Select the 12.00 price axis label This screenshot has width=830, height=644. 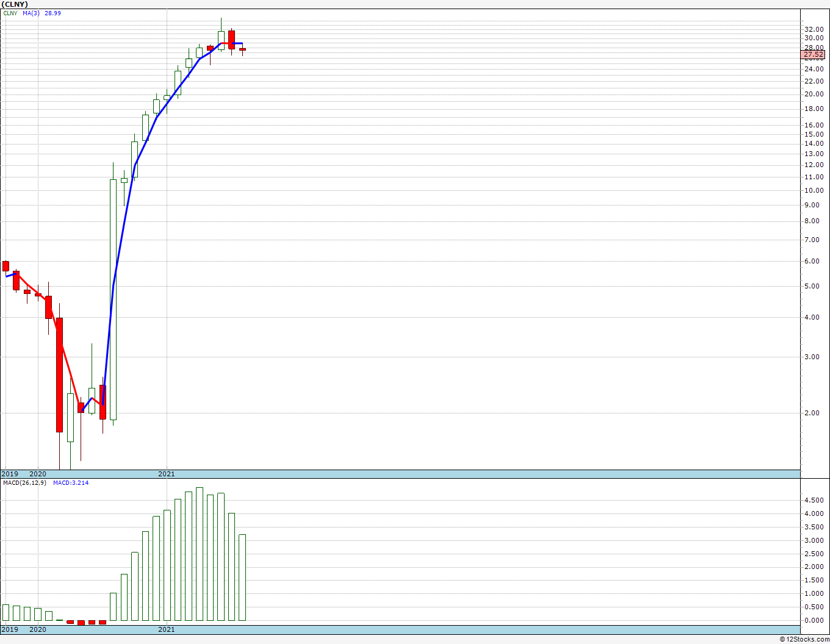pos(814,165)
